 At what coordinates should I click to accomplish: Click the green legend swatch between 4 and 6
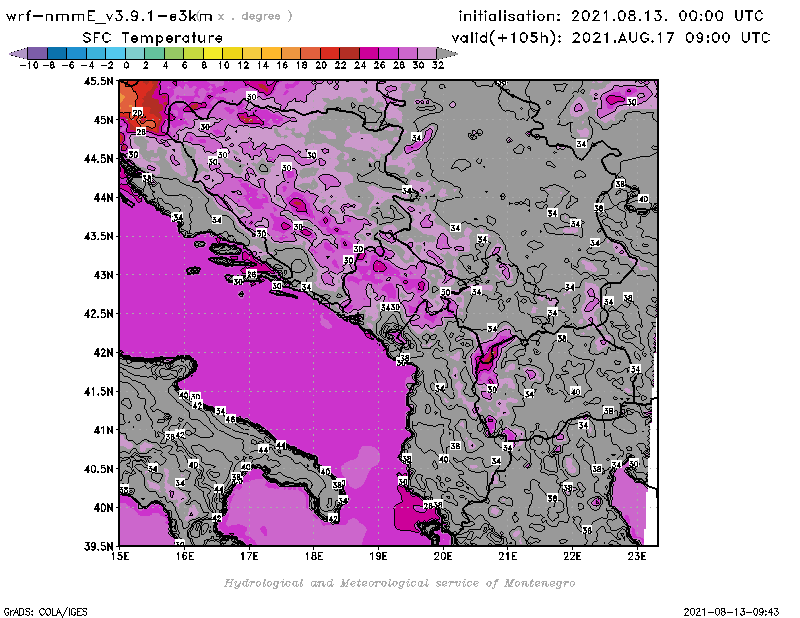point(174,53)
